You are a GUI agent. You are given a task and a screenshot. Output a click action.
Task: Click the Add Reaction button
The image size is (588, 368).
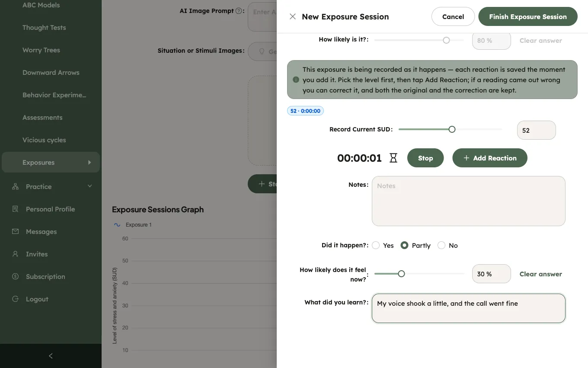point(490,158)
